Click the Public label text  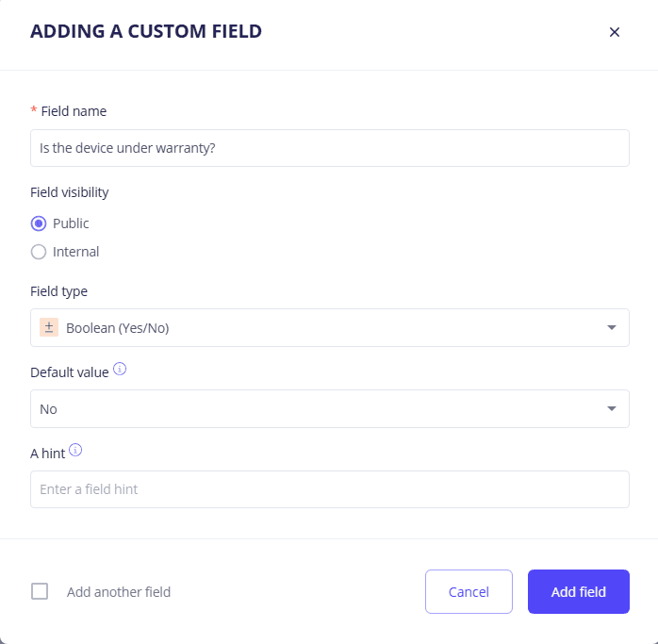coord(71,223)
